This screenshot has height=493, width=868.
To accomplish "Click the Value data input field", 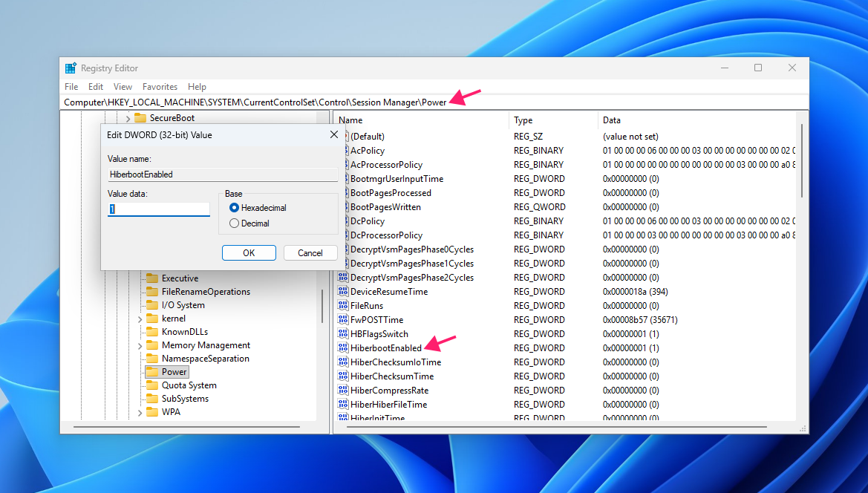I will (x=159, y=209).
